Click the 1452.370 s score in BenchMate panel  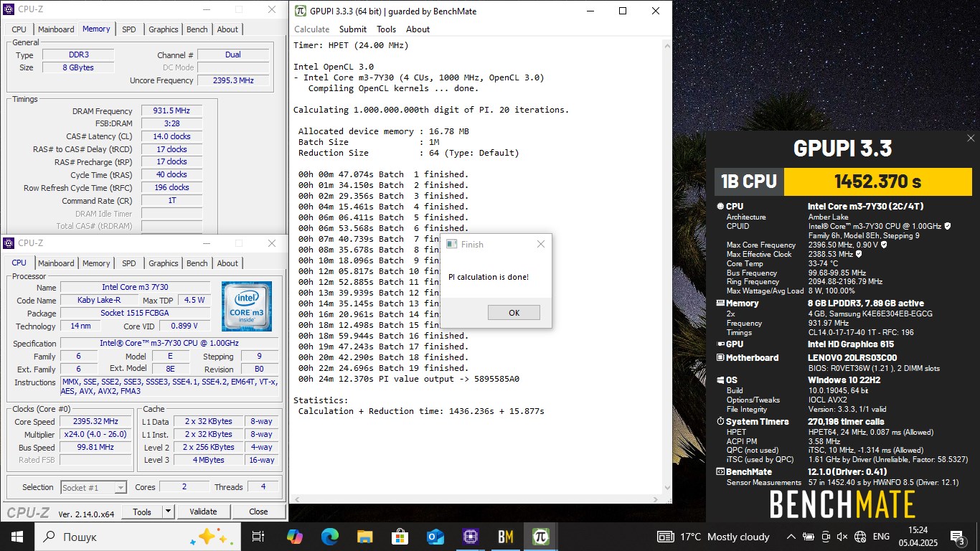point(877,182)
